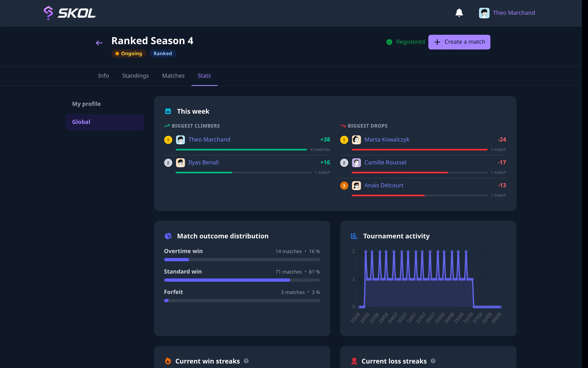
Task: Open the notifications bell
Action: tap(459, 13)
